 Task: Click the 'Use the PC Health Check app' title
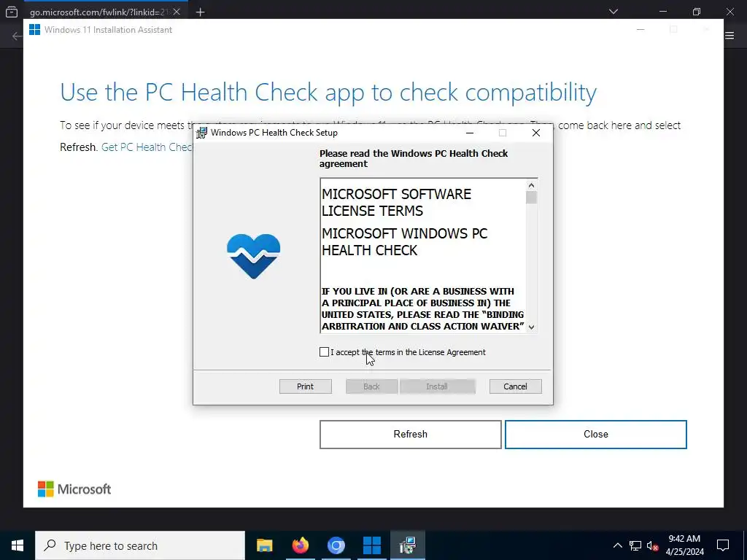(x=328, y=93)
